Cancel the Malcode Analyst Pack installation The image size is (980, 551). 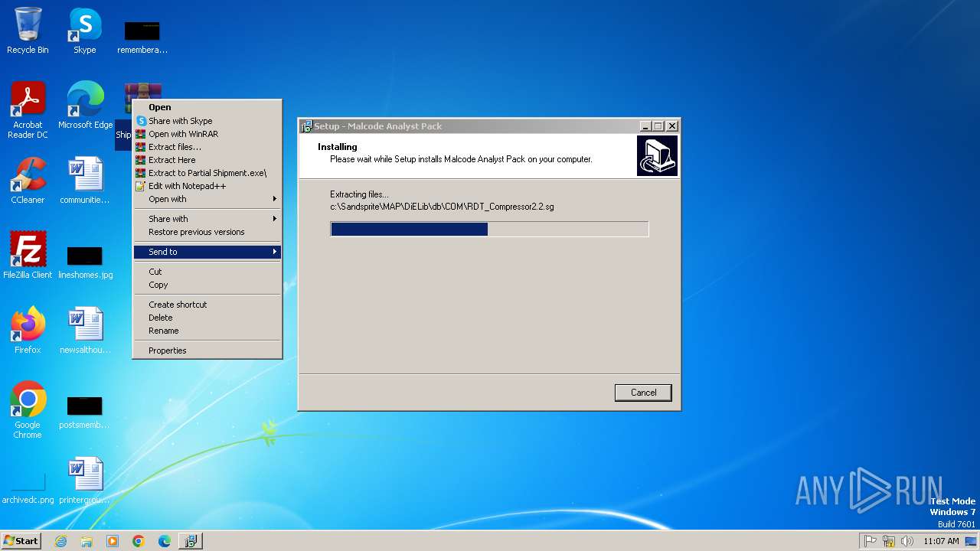[643, 393]
